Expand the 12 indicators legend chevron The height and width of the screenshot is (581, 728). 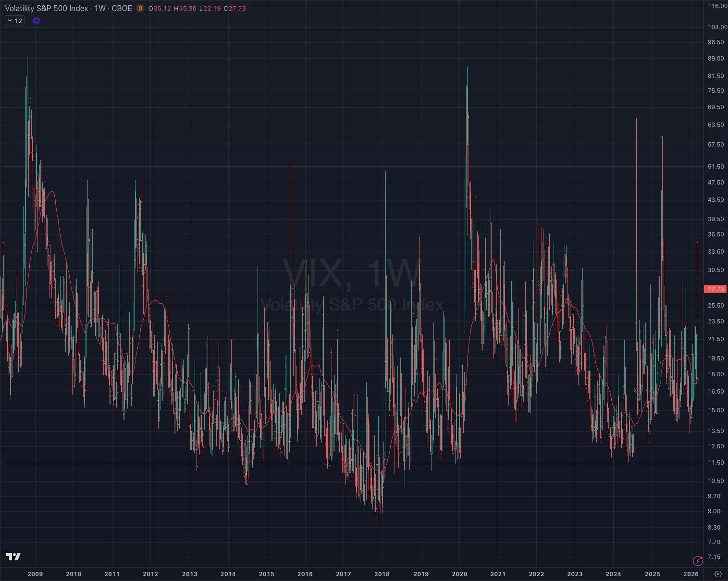[x=10, y=21]
